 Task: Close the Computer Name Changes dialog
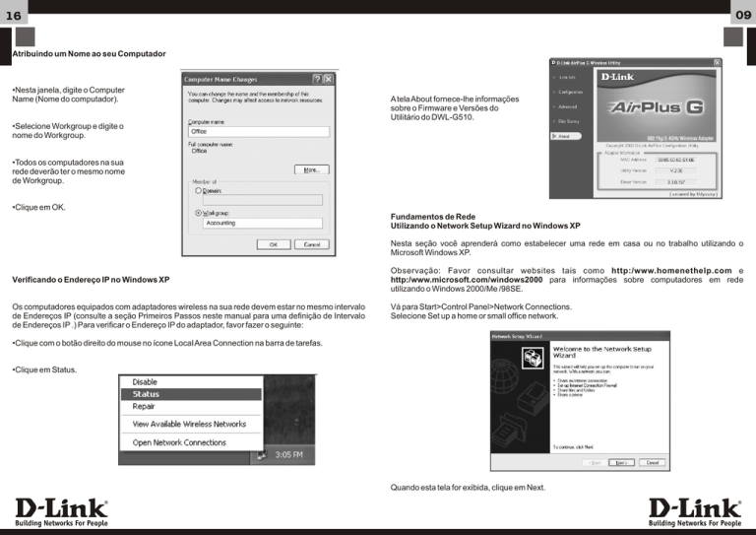[x=330, y=78]
